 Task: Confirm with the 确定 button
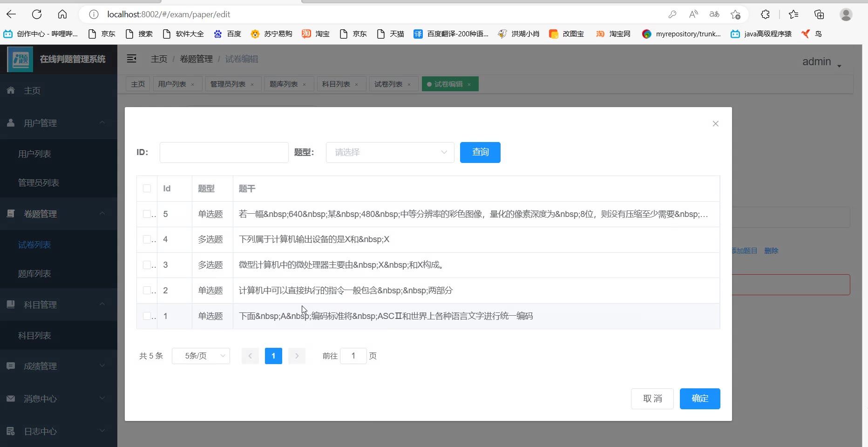tap(700, 399)
